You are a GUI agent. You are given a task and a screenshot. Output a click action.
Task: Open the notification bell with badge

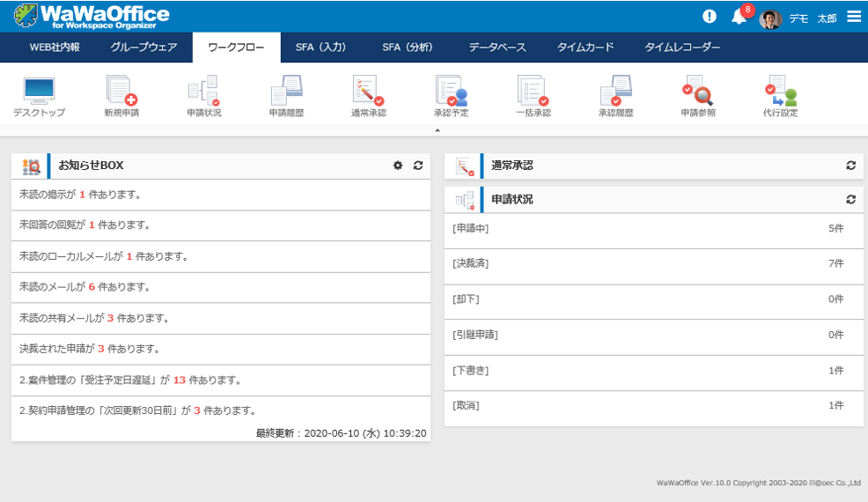739,17
